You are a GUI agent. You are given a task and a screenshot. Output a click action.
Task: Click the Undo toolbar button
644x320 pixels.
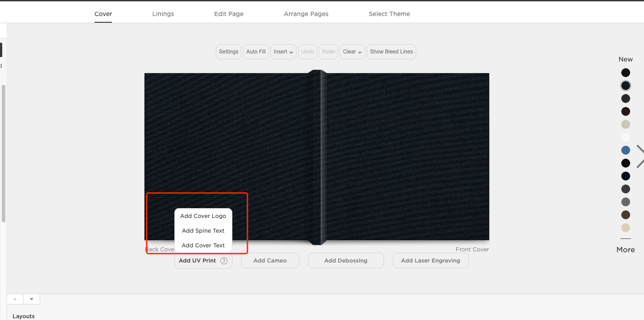308,52
